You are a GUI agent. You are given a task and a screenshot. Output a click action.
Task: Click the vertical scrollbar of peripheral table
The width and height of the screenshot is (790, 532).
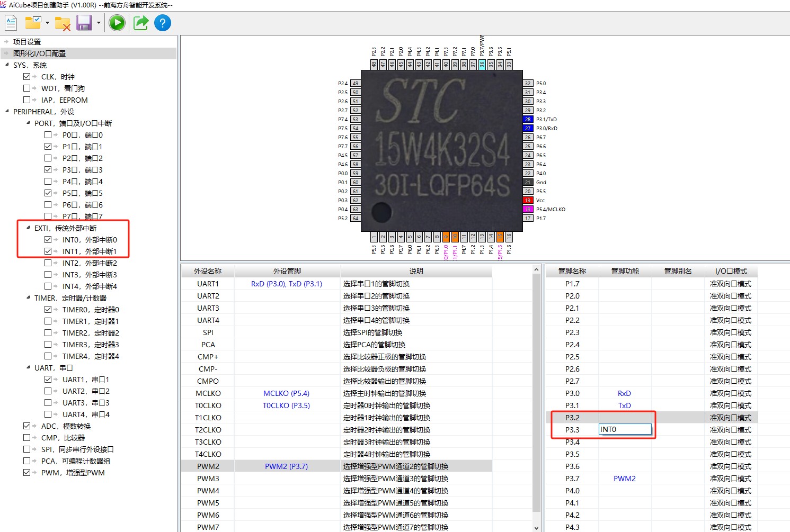click(x=536, y=392)
